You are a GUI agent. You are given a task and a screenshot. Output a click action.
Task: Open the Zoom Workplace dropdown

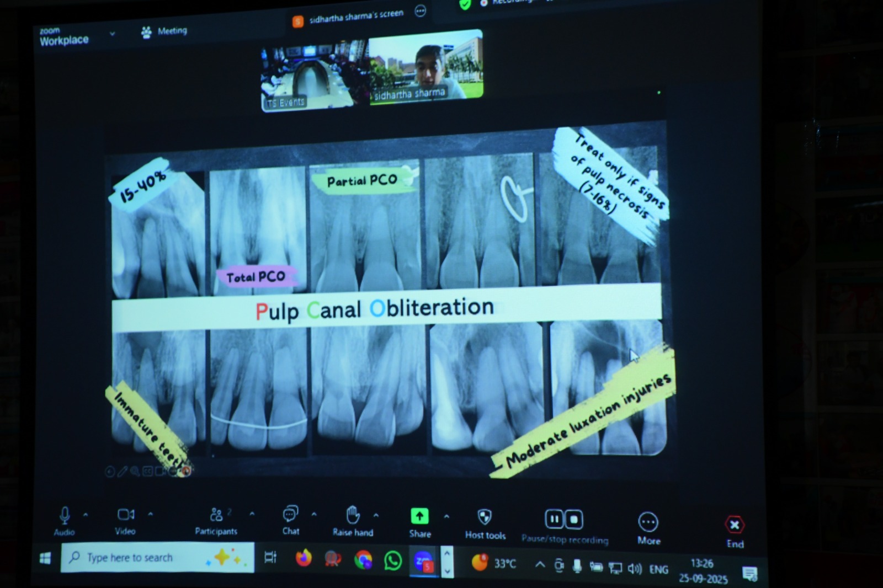(112, 34)
